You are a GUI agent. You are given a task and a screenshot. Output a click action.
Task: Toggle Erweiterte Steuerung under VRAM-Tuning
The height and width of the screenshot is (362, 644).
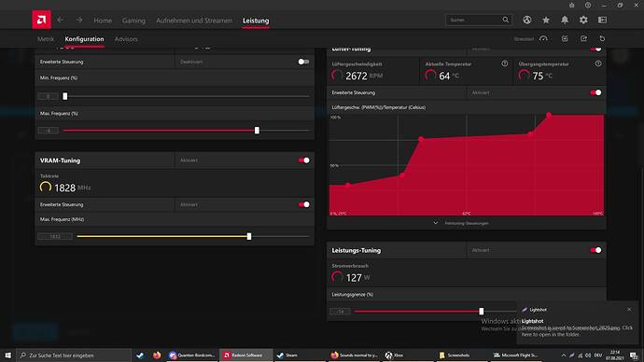(x=304, y=204)
